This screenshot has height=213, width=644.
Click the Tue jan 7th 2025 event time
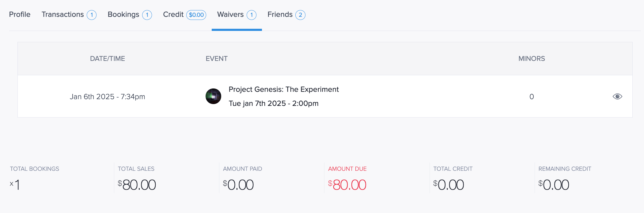click(274, 103)
